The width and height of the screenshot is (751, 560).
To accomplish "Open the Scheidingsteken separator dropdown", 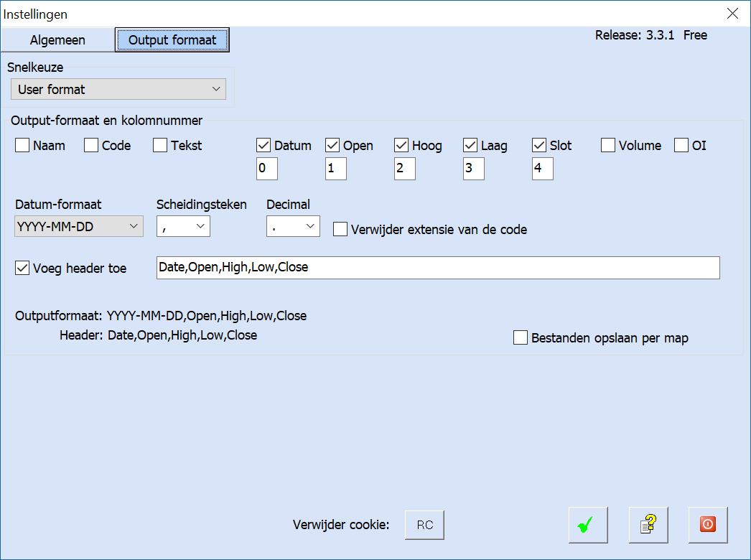I will tap(183, 227).
